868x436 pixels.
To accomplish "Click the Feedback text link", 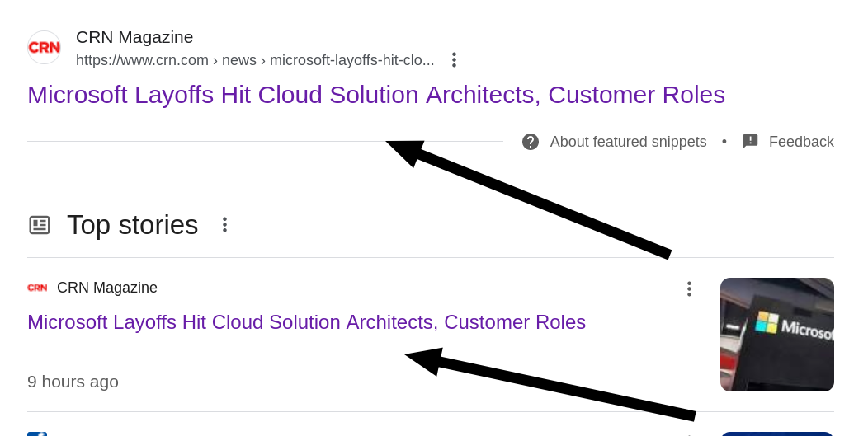I will click(x=800, y=142).
